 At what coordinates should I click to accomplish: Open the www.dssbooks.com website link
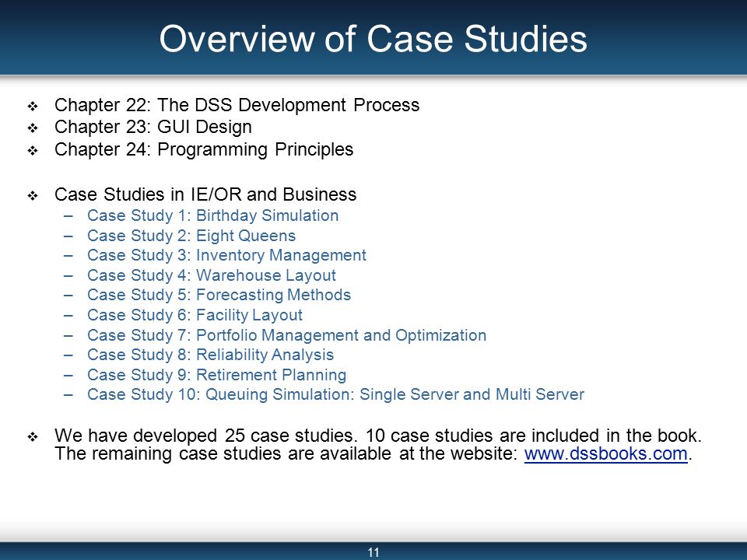(605, 453)
